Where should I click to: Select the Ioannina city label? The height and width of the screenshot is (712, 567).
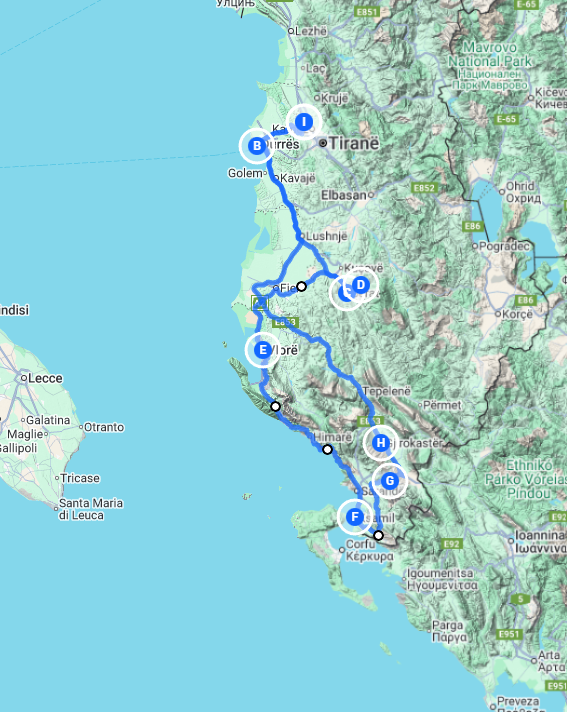pos(540,535)
